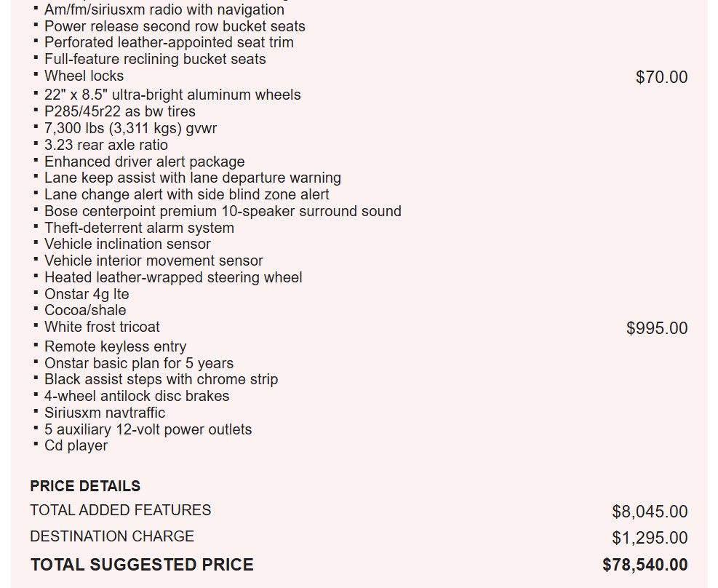Select the $1,295.00 destination charge amount
The height and width of the screenshot is (588, 718).
pos(650,538)
